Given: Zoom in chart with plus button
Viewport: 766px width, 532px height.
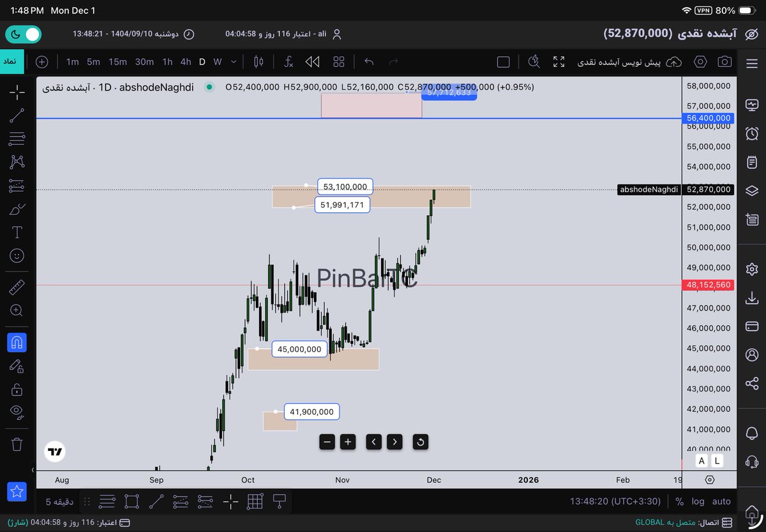Looking at the screenshot, I should click(347, 441).
